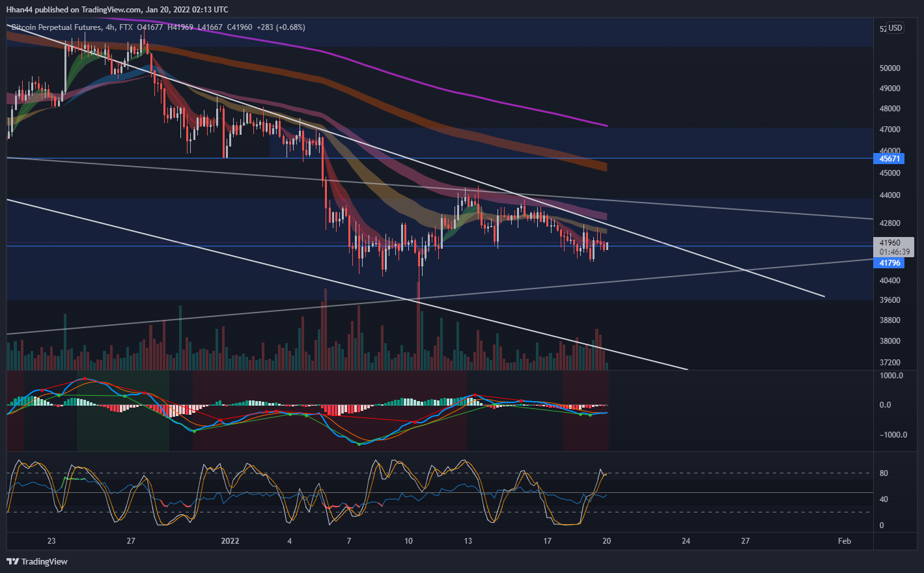The width and height of the screenshot is (924, 573).
Task: Click the blue 41796 price label
Action: click(x=889, y=263)
